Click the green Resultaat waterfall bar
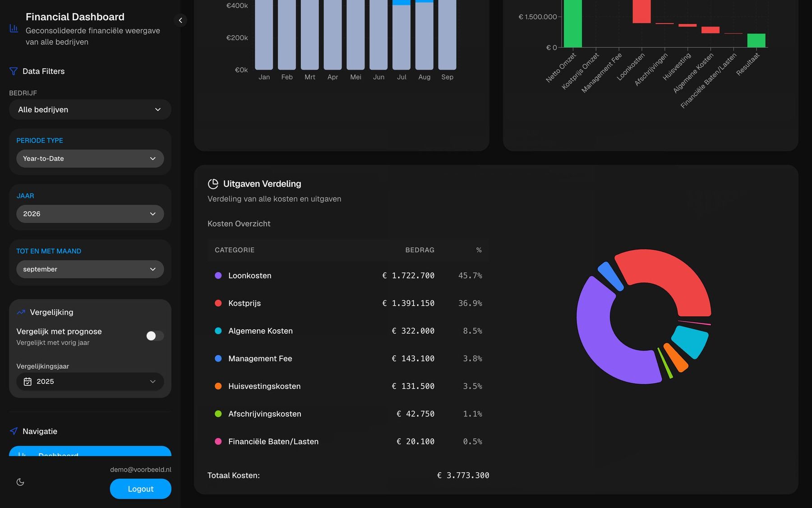 click(756, 40)
